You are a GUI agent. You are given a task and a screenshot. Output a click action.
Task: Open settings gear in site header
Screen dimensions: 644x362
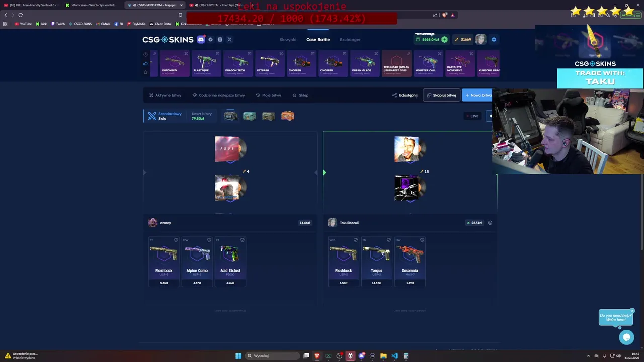(x=494, y=39)
